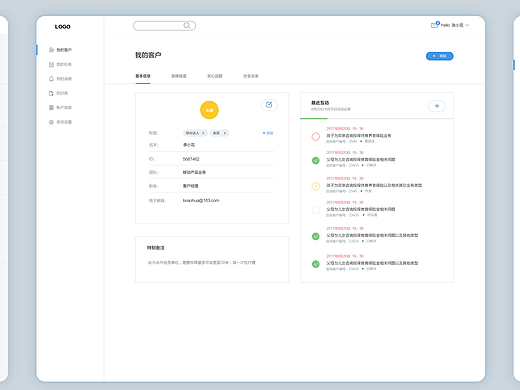Screen dimensions: 520x390
Task: Remove the first tag using its x
Action: (203, 133)
